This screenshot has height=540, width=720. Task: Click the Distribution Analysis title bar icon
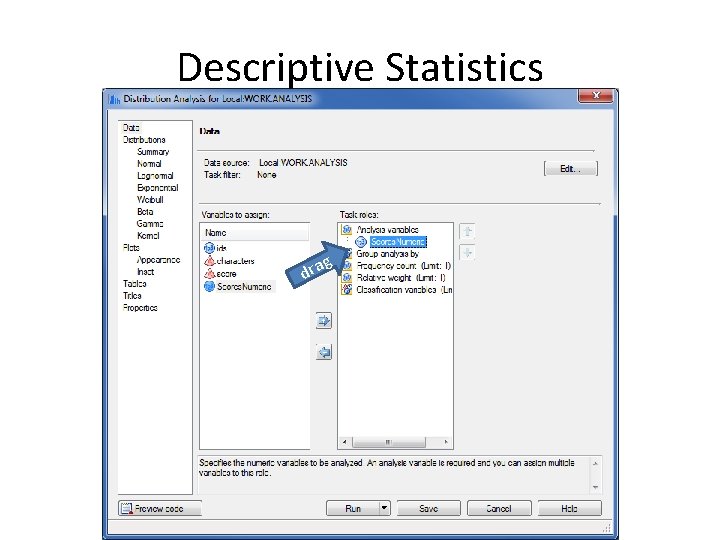114,99
